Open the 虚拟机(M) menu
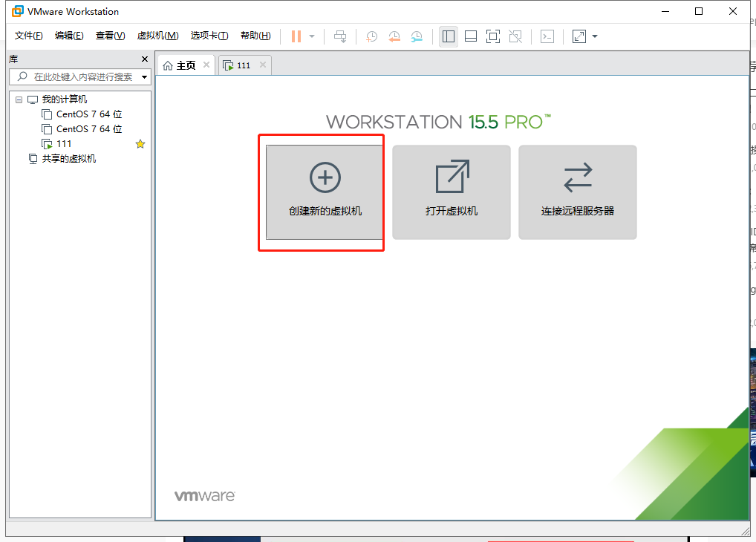The image size is (756, 542). click(x=157, y=36)
